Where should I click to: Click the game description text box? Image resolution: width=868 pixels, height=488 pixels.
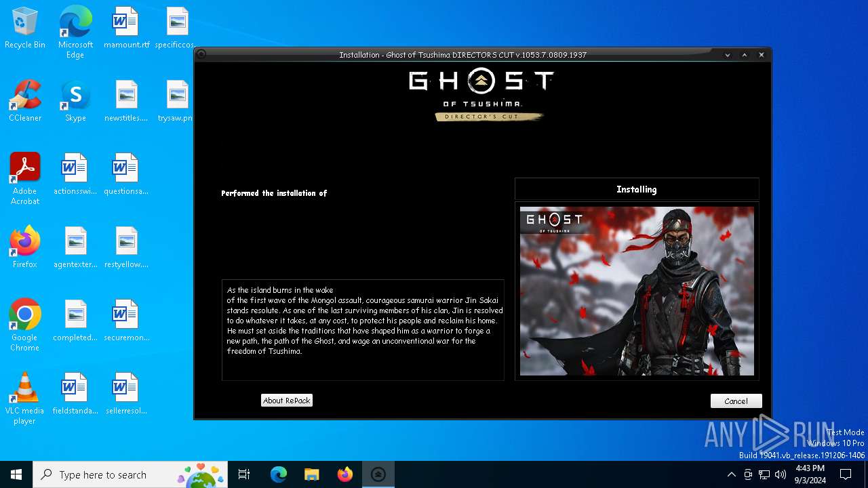(x=363, y=330)
